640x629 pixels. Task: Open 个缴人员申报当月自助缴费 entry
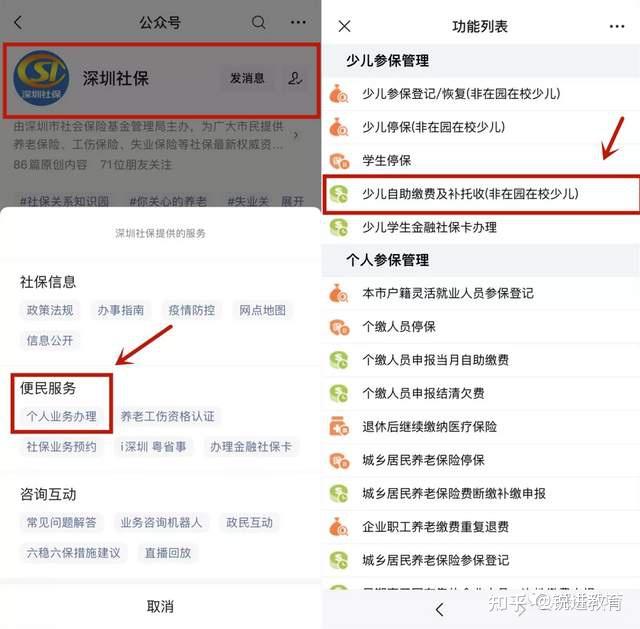[481, 360]
